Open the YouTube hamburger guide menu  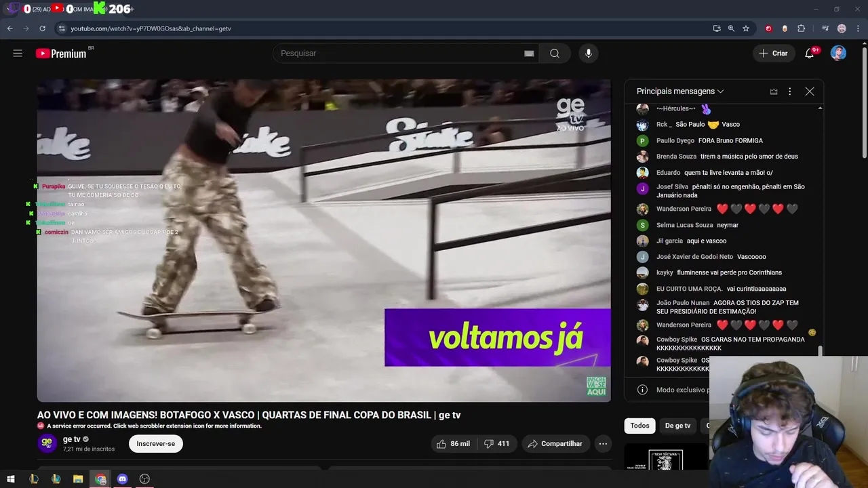click(18, 54)
